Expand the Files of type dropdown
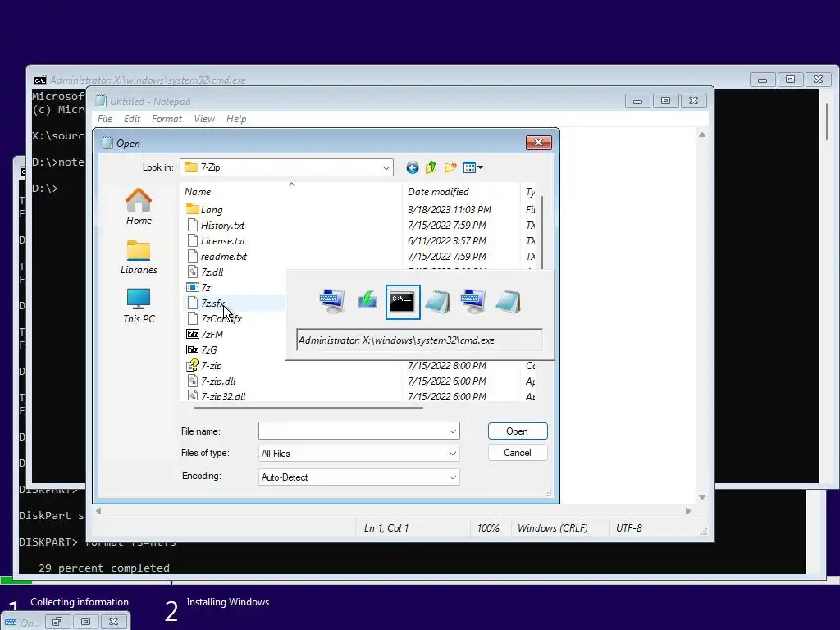The width and height of the screenshot is (840, 630). [x=453, y=454]
